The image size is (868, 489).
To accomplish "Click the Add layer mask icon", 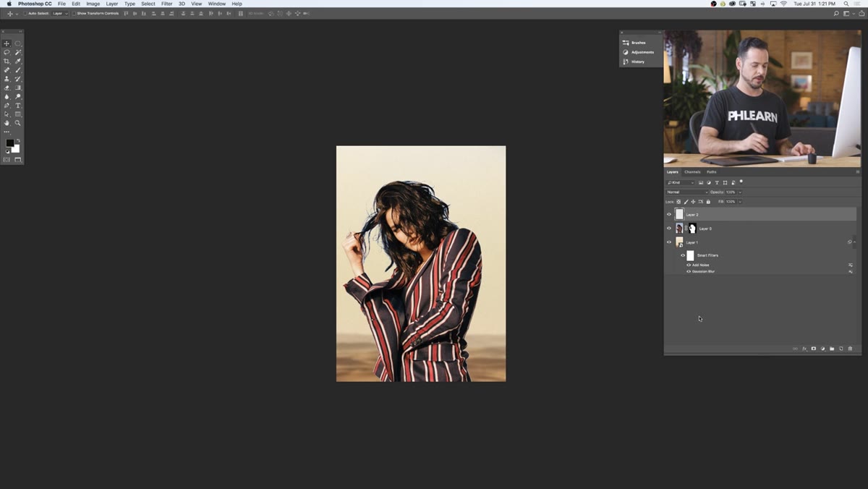I will (814, 349).
